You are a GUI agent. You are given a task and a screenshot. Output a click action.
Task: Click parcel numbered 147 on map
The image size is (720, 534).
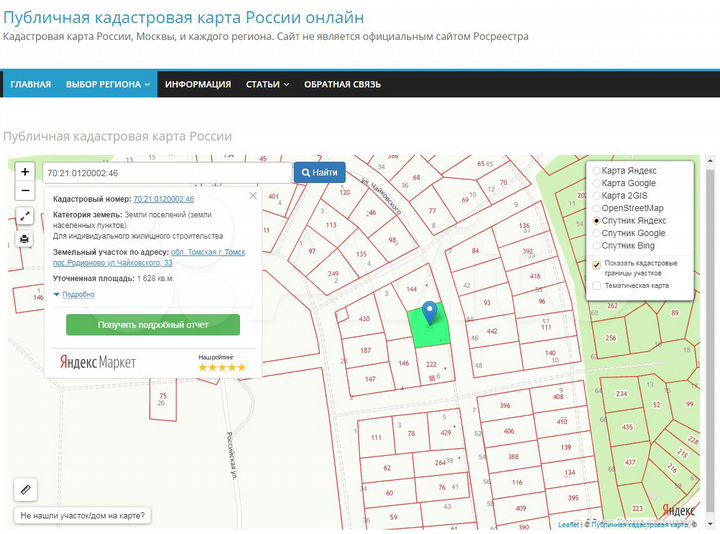(x=370, y=379)
